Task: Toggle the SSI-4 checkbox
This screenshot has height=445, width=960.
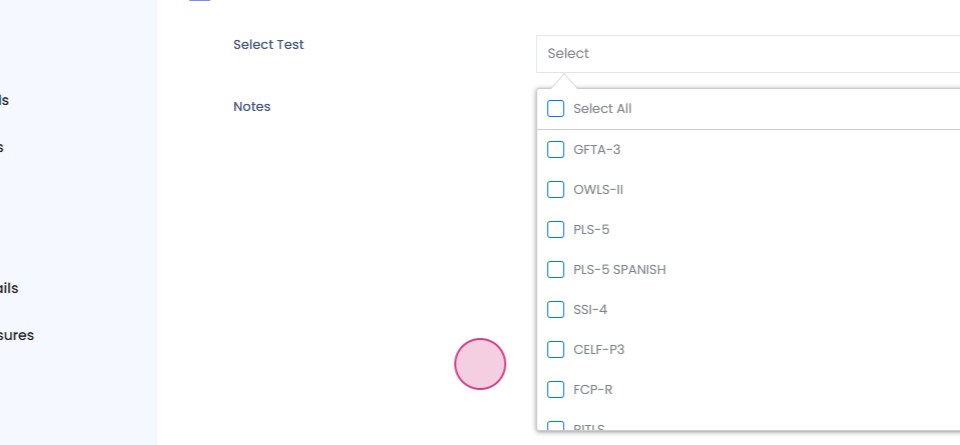Action: (556, 309)
